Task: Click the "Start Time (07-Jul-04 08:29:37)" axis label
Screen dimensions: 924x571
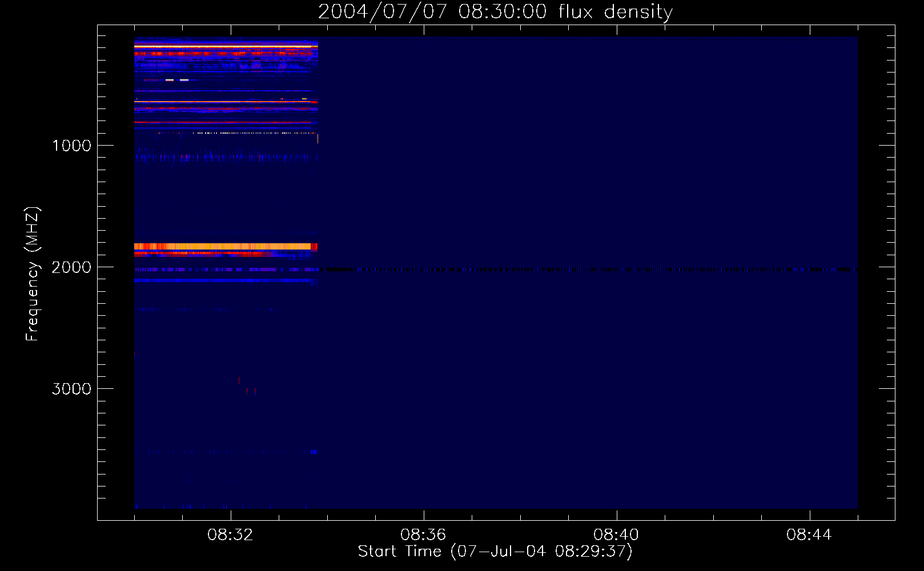Action: tap(495, 552)
